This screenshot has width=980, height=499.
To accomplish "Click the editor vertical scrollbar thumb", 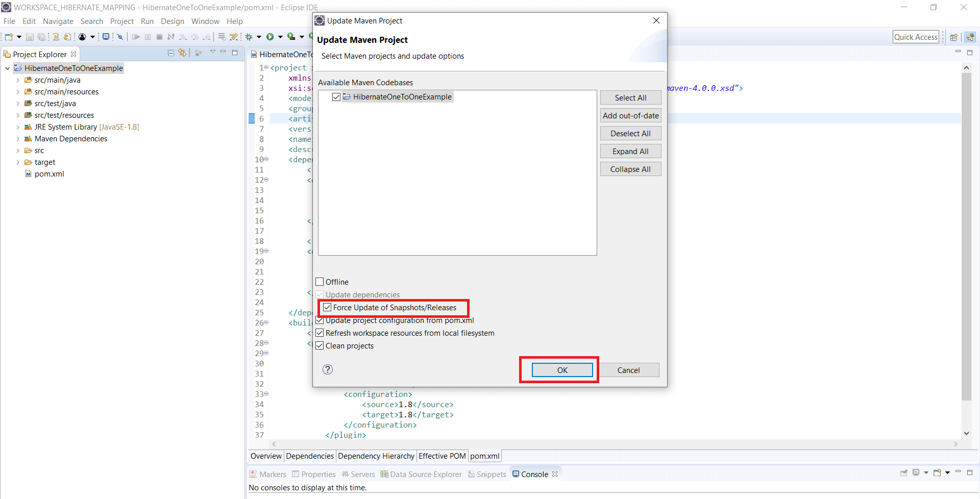I will (x=966, y=236).
